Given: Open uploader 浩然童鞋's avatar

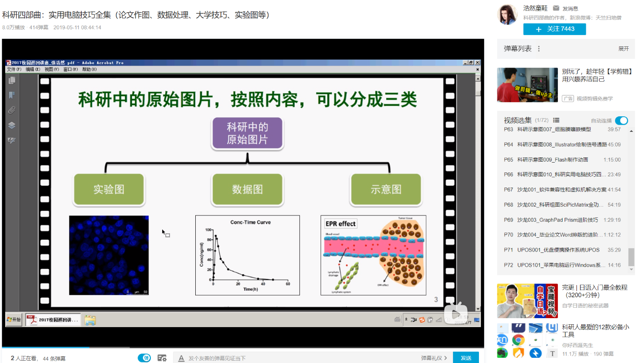Looking at the screenshot, I should tap(508, 14).
